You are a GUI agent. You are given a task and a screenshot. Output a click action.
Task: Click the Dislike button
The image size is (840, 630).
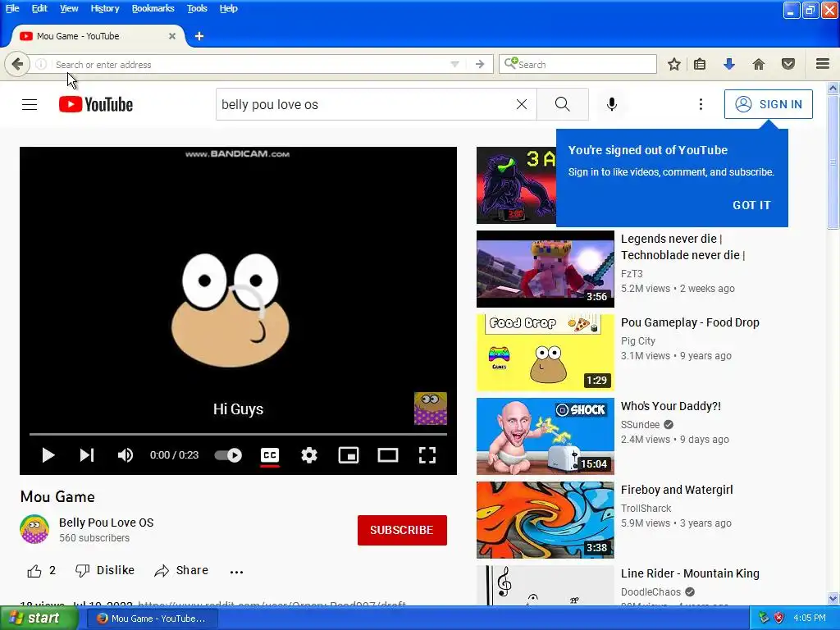105,571
